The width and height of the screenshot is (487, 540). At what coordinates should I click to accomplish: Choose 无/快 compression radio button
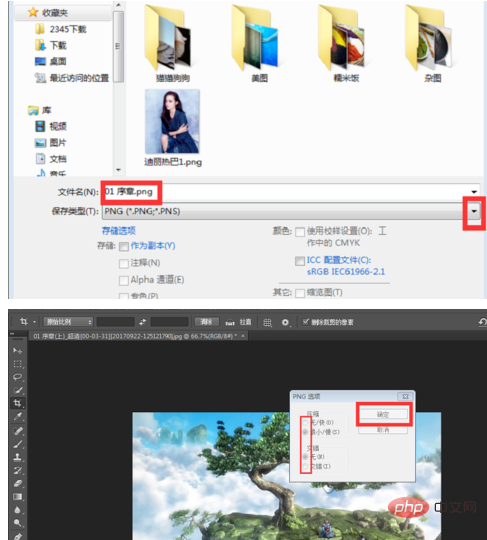pyautogui.click(x=305, y=422)
